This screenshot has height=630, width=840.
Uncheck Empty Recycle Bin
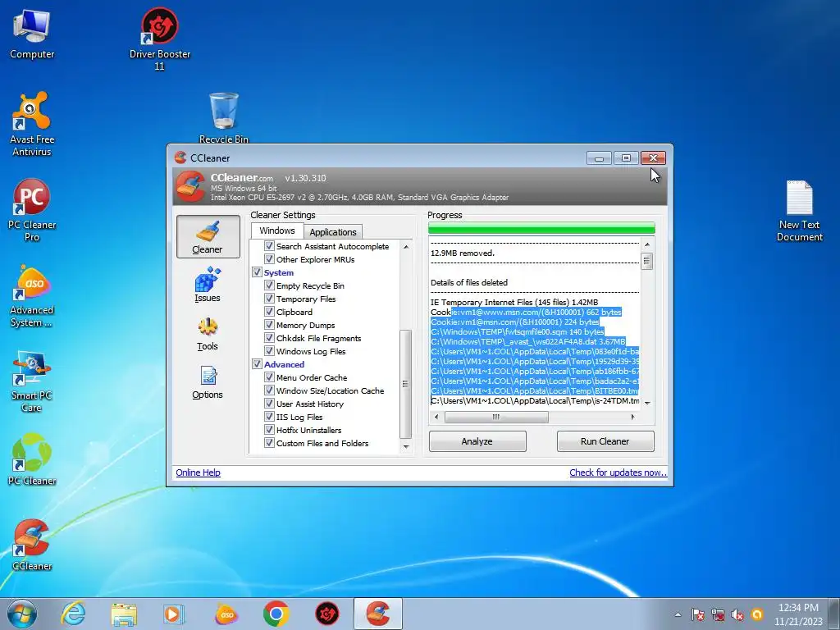tap(269, 285)
